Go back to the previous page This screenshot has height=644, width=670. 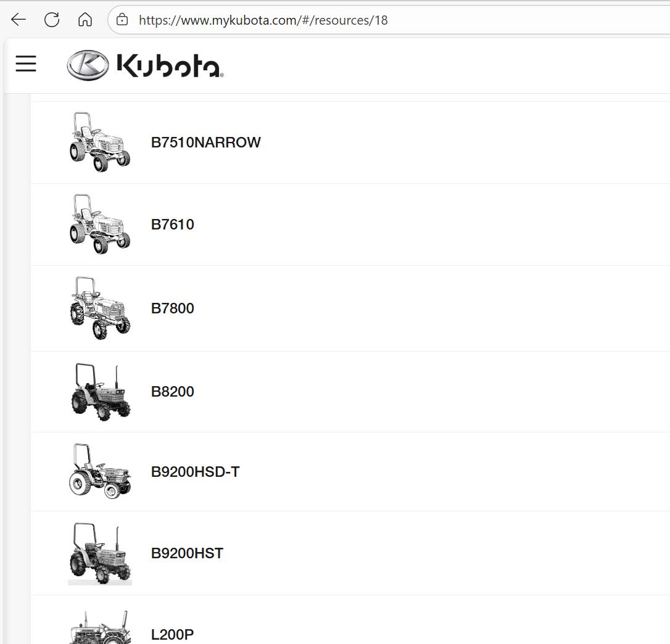pos(19,20)
